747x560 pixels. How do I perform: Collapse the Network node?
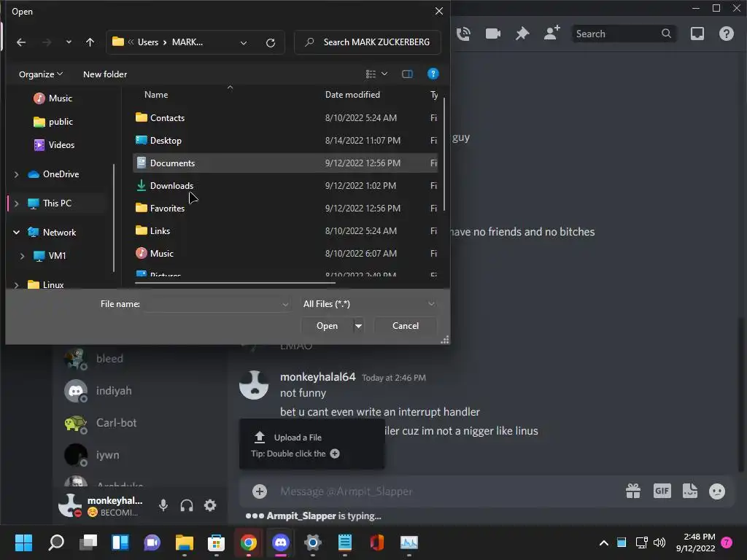(x=17, y=233)
